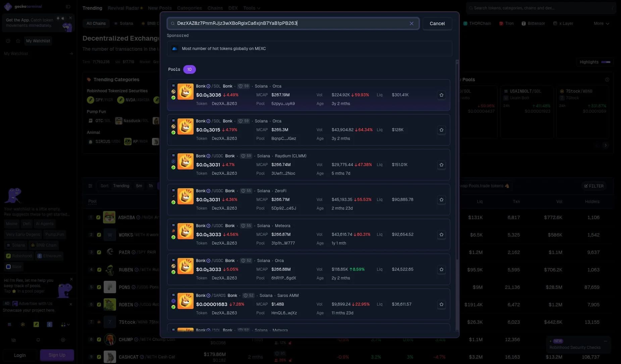Select the AI Agents suggestion tag
This screenshot has width=621, height=364.
(x=45, y=224)
